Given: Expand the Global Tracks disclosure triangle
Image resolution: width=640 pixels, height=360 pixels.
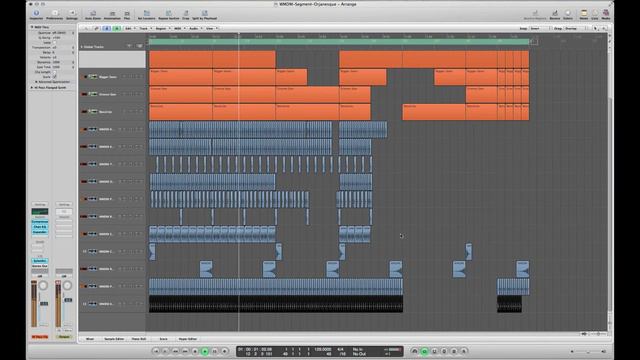Looking at the screenshot, I should click(81, 47).
